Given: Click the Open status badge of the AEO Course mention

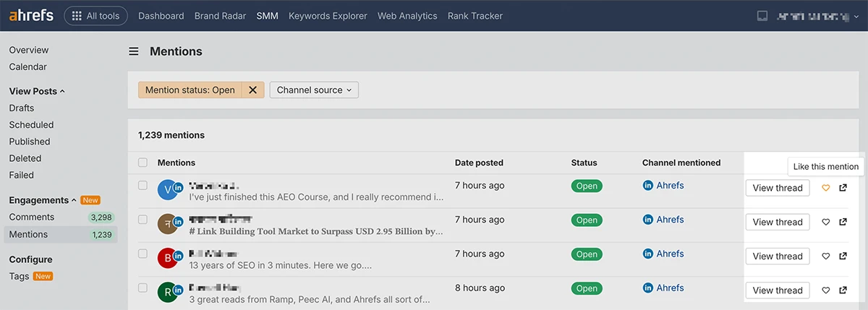Looking at the screenshot, I should pos(587,186).
